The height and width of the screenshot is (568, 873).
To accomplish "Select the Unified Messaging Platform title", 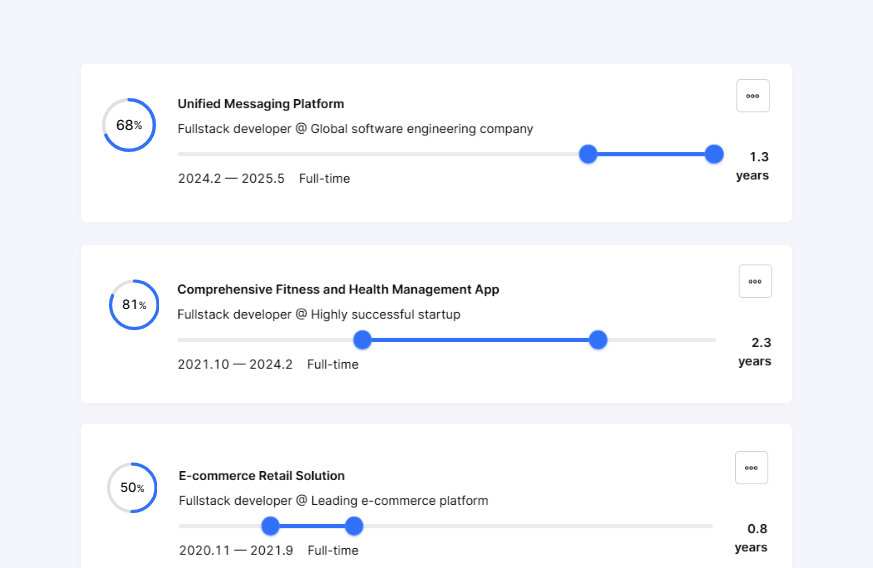I will pyautogui.click(x=261, y=104).
